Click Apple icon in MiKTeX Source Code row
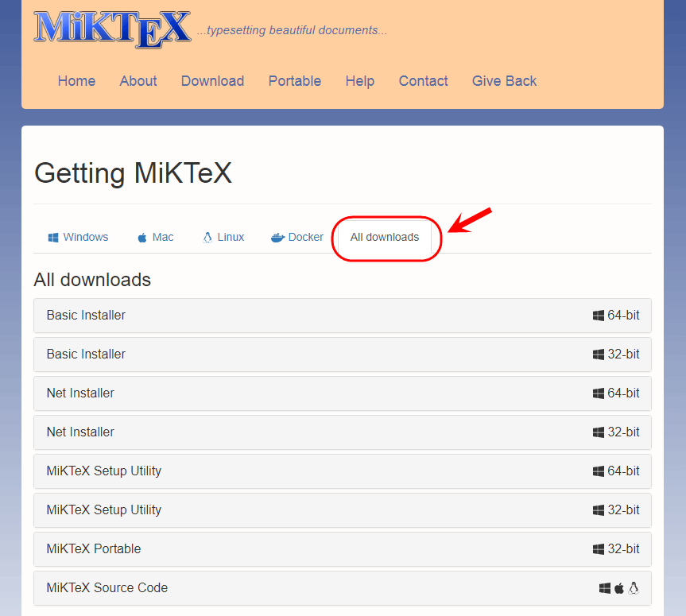Image resolution: width=686 pixels, height=616 pixels. 619,588
